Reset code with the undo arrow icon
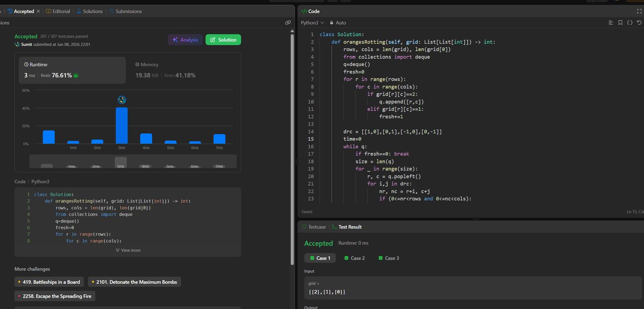This screenshot has height=309, width=644. coord(639,23)
